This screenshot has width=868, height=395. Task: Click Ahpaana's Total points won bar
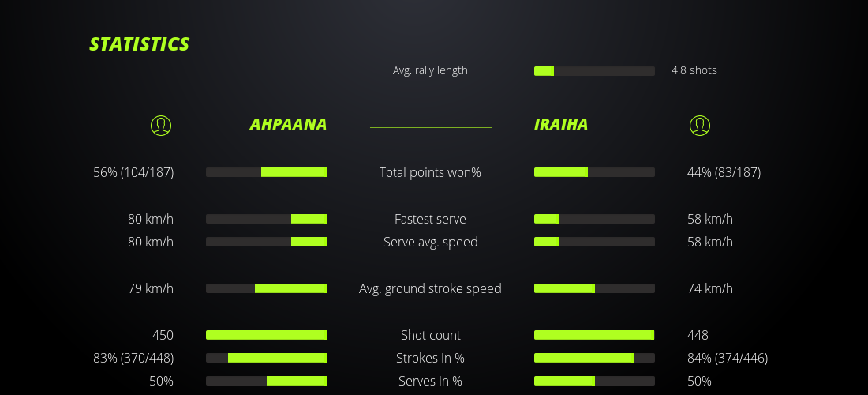click(267, 172)
